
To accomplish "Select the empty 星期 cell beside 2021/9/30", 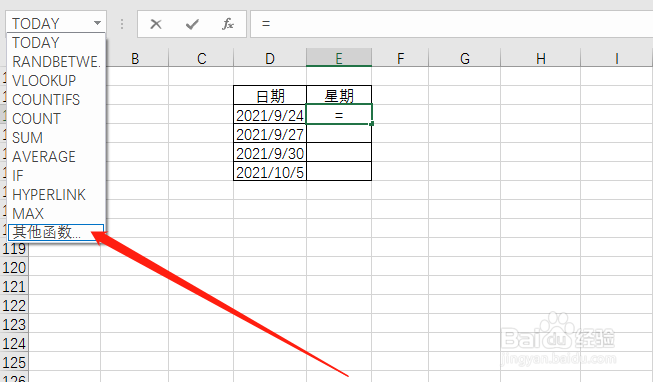I will [x=339, y=153].
